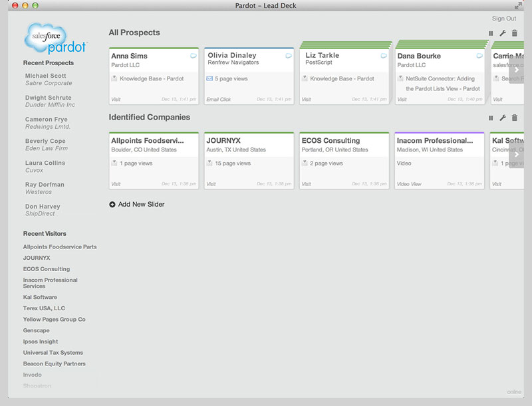Click the Recent Visitors heading
This screenshot has width=532, height=406.
tap(45, 234)
